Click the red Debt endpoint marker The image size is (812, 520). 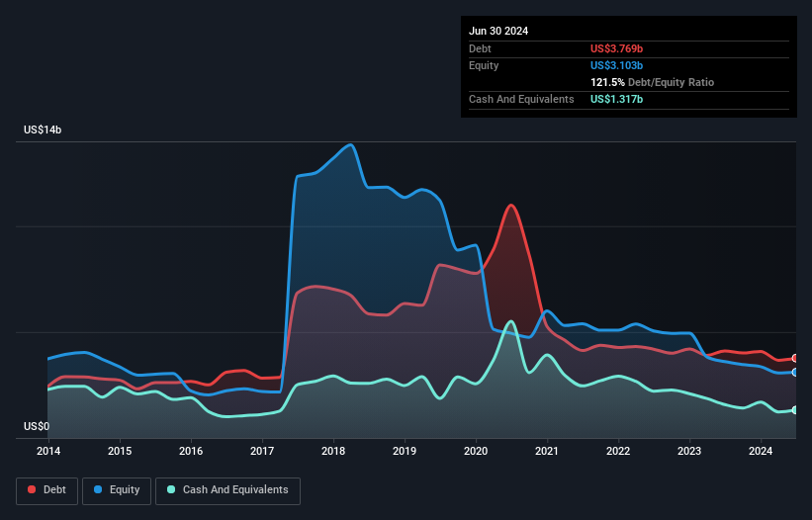pos(795,358)
